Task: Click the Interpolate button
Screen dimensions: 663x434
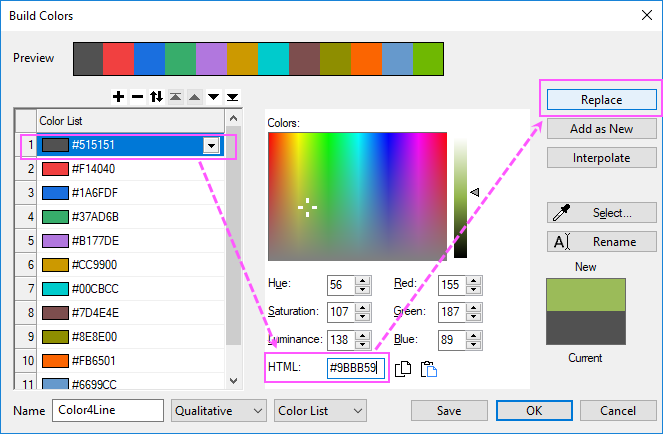Action: coord(602,158)
